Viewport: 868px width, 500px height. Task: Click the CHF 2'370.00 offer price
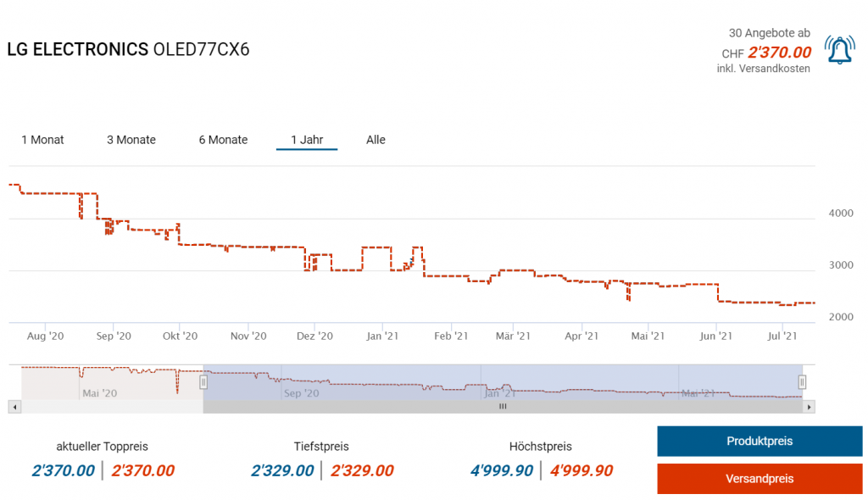point(779,53)
